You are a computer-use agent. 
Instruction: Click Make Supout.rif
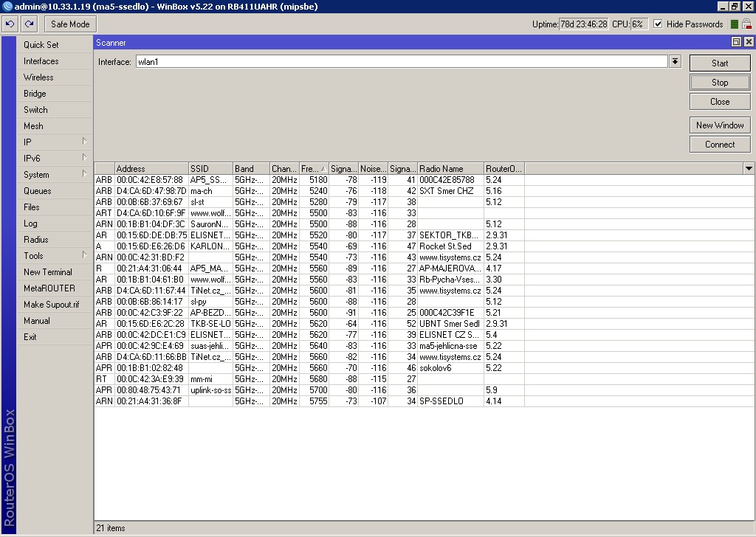click(55, 305)
